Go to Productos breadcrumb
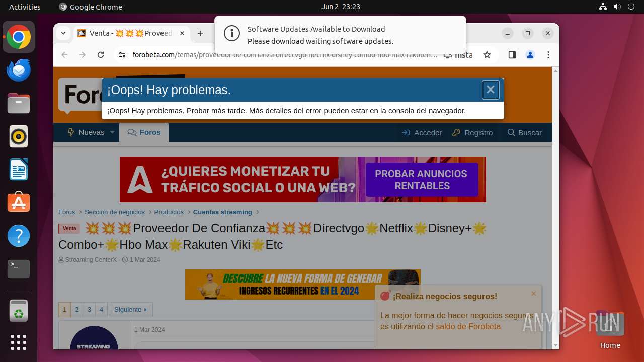 tap(169, 212)
